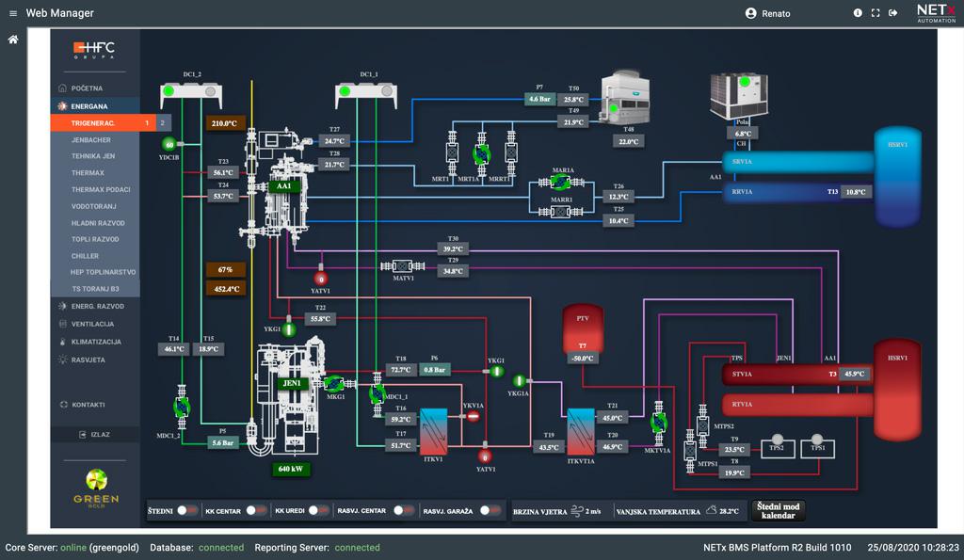
Task: Open the Štedni mod kalendar button
Action: click(x=778, y=510)
